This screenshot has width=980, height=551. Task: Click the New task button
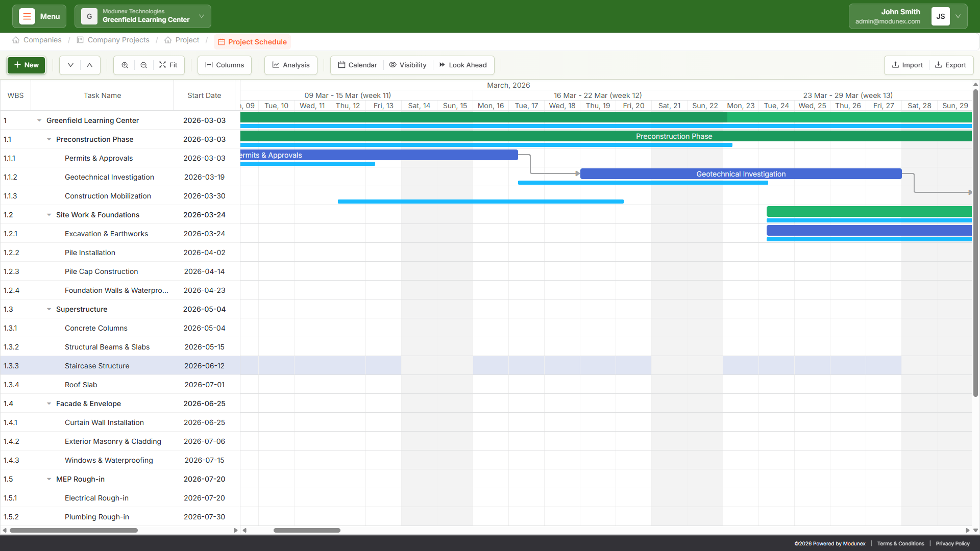tap(26, 65)
